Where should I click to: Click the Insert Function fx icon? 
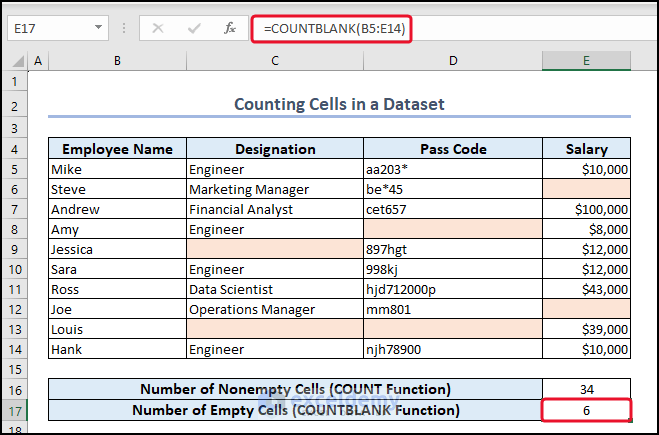click(x=229, y=28)
